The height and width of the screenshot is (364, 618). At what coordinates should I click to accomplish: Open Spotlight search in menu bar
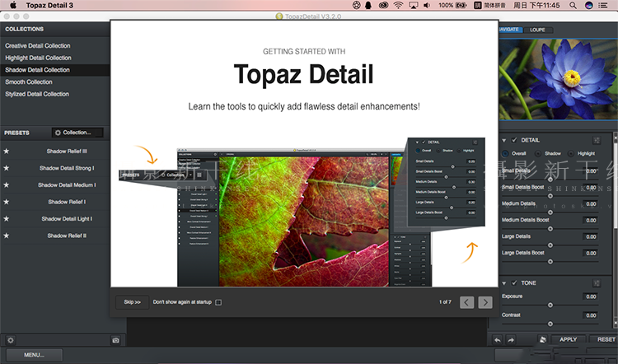573,5
